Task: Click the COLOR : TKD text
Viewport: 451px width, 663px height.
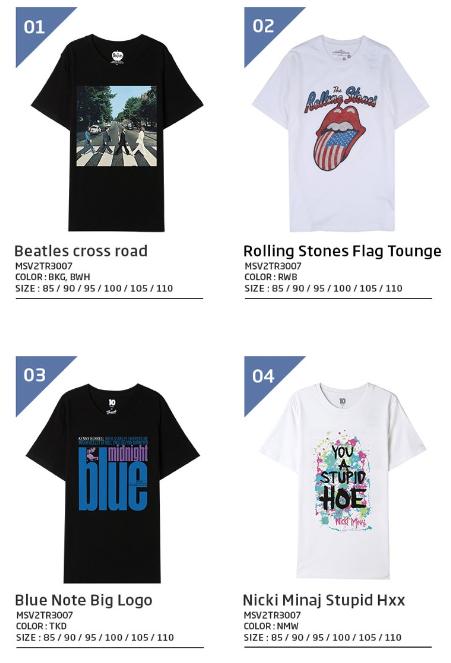Action: (x=41, y=626)
